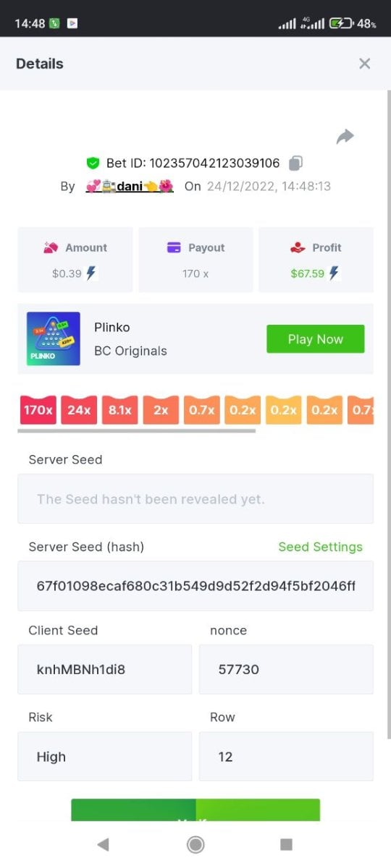This screenshot has width=391, height=868.
Task: Open dani's user profile link
Action: [130, 186]
